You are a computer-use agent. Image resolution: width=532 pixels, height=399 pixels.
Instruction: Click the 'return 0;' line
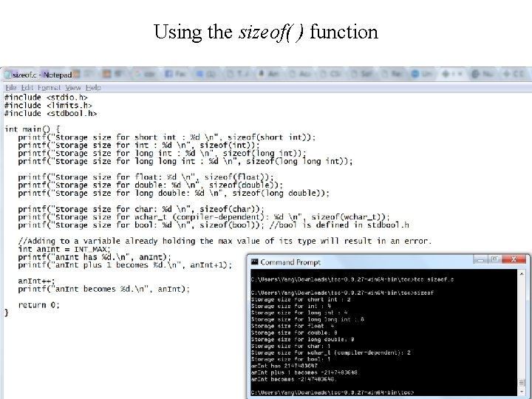click(x=38, y=305)
